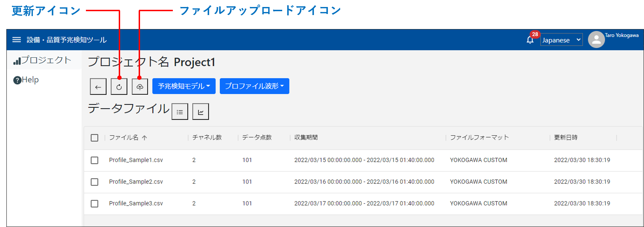Click the 設備・品質予兆検知ツール title
644x227 pixels.
point(67,40)
